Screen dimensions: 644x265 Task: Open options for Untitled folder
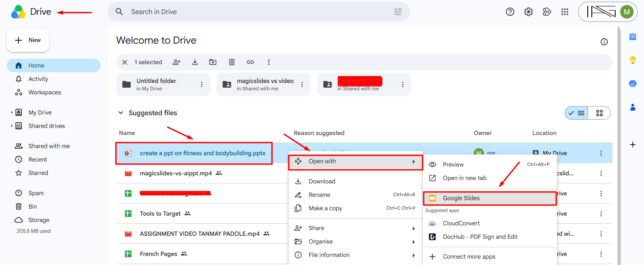(x=202, y=84)
